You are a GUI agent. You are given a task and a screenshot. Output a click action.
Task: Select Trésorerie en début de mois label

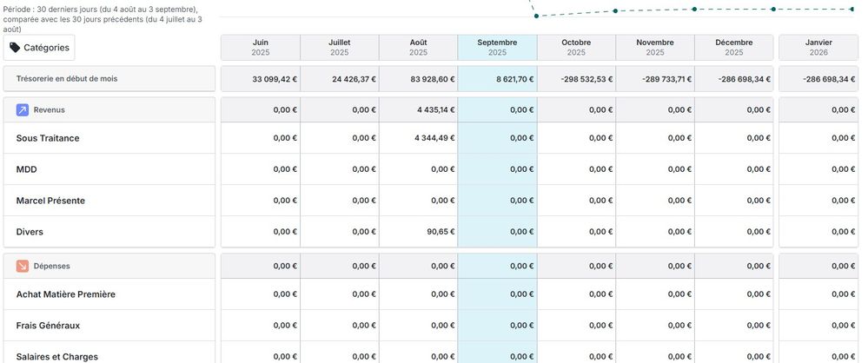(67, 79)
